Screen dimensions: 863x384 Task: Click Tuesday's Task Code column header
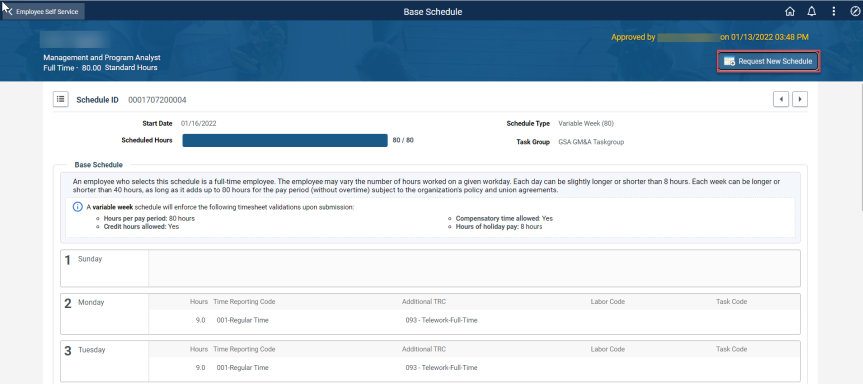pyautogui.click(x=731, y=349)
